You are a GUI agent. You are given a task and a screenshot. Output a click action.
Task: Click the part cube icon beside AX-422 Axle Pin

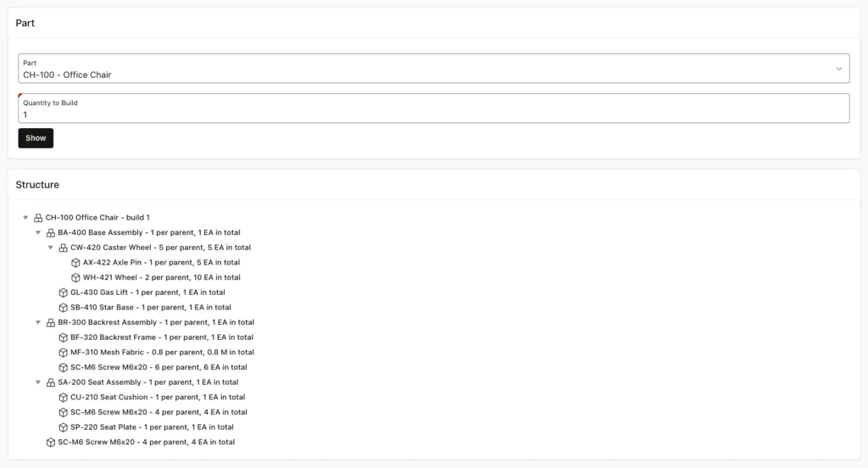[x=75, y=263]
